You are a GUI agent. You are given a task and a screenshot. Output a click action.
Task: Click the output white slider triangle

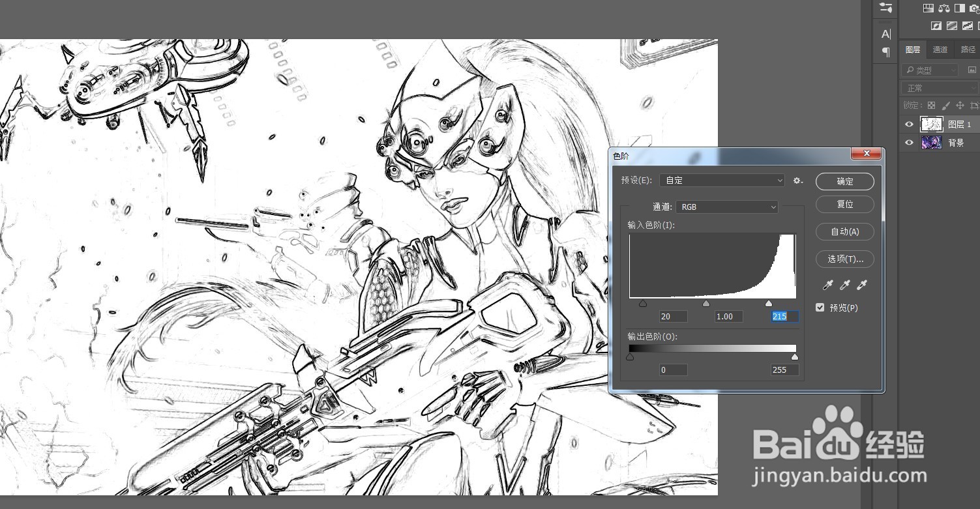794,356
